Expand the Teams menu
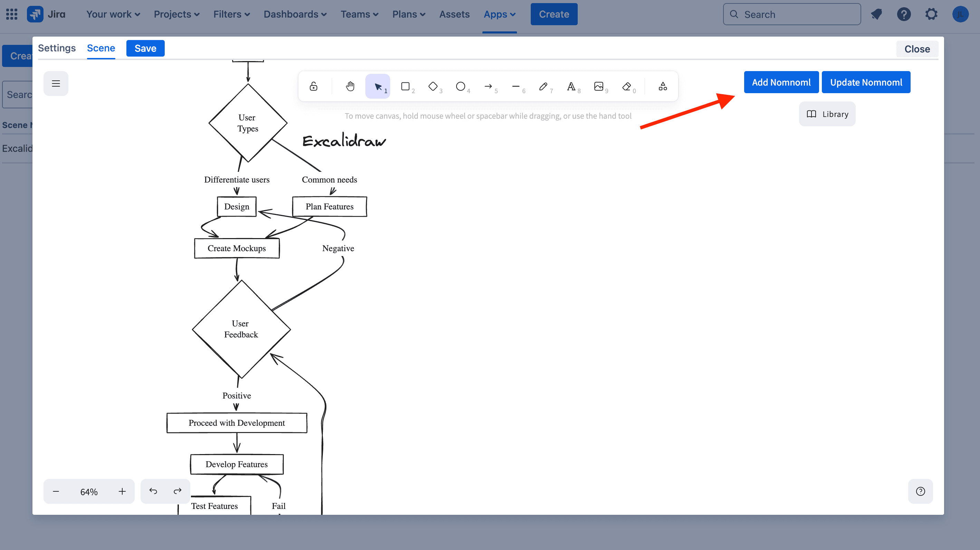980x550 pixels. point(359,14)
